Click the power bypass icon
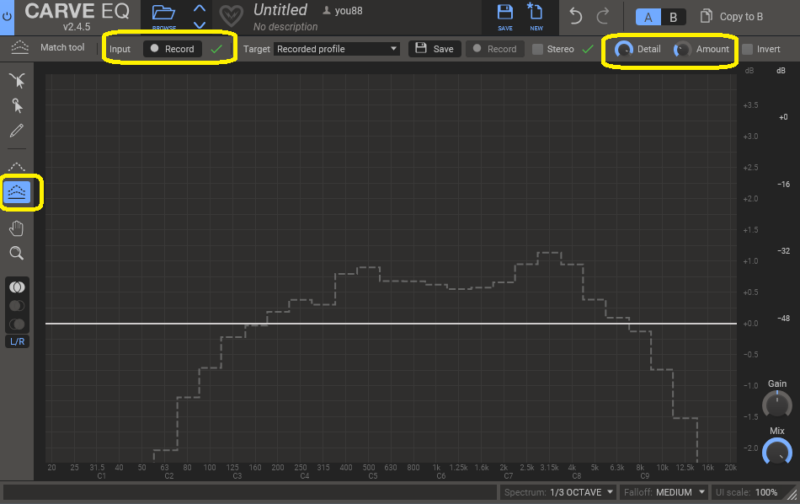The image size is (800, 504). (7, 15)
